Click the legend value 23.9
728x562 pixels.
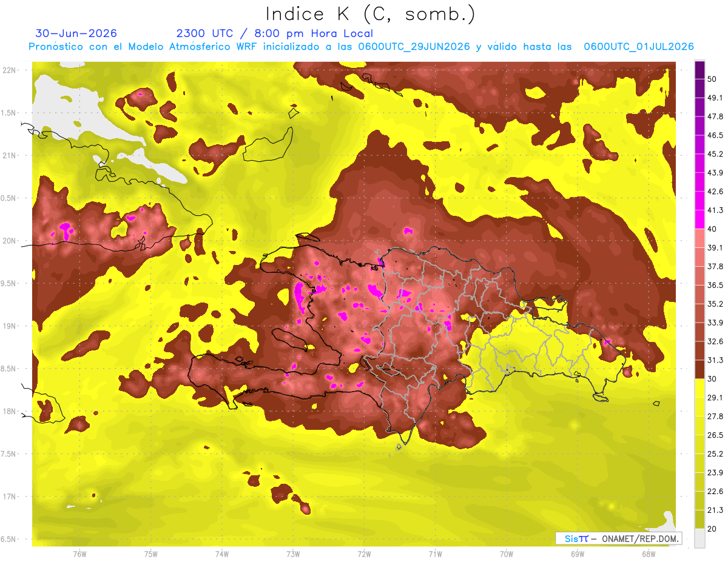pyautogui.click(x=715, y=473)
